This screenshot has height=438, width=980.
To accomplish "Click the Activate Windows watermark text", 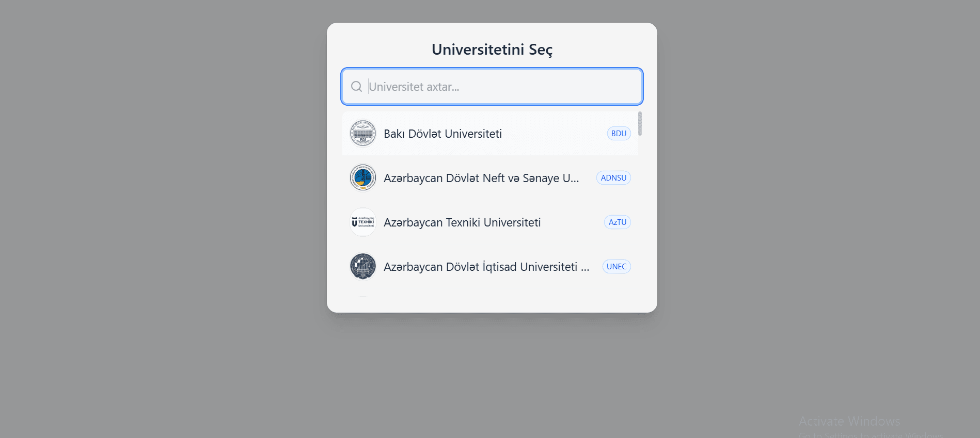I will [x=849, y=420].
